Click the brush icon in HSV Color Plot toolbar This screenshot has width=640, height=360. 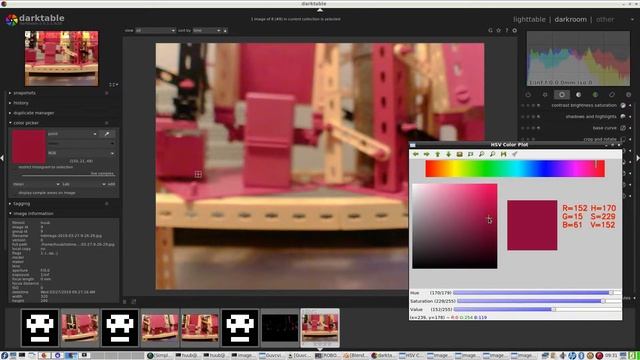coord(515,154)
